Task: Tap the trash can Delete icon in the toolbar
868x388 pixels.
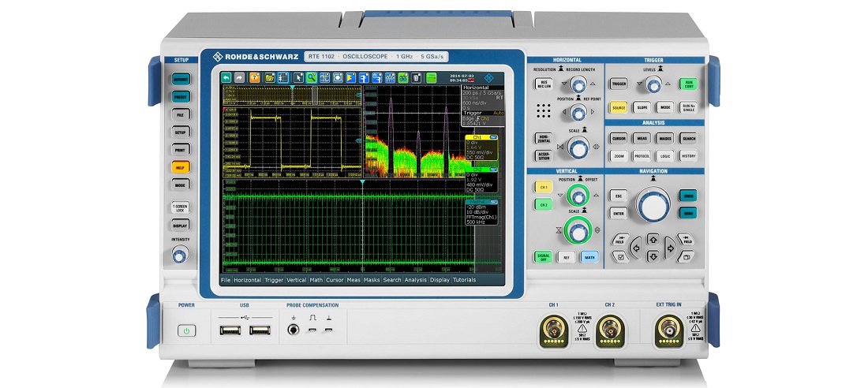Action: (417, 77)
